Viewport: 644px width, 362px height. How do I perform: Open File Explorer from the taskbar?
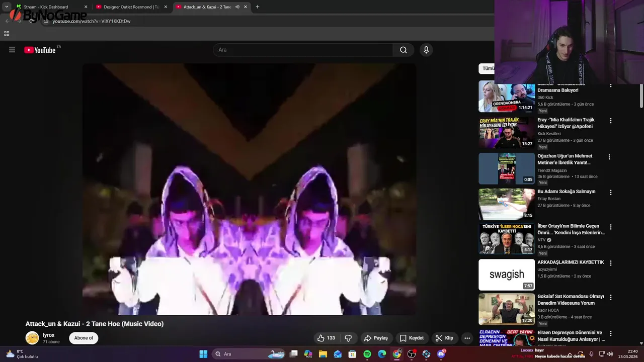tap(323, 354)
